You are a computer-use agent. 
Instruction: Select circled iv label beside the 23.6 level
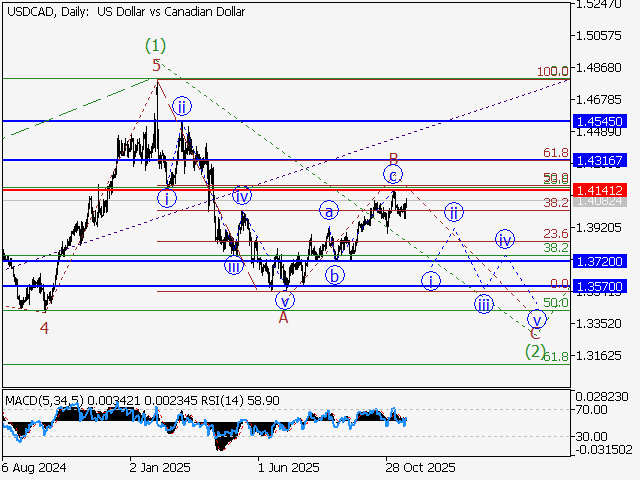pos(505,239)
